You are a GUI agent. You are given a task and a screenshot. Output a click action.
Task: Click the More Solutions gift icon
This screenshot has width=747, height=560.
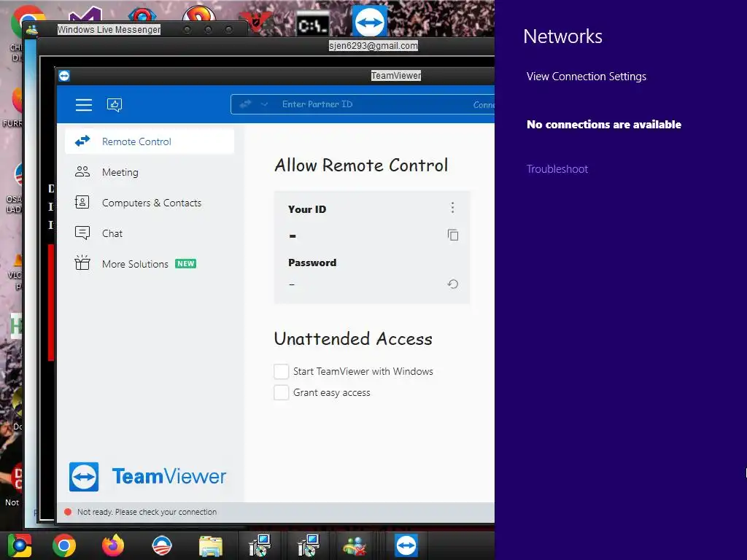(82, 262)
